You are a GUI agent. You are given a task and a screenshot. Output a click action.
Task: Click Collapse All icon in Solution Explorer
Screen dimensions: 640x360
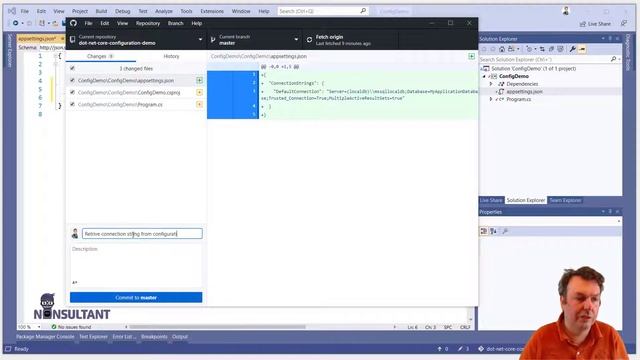coord(551,49)
